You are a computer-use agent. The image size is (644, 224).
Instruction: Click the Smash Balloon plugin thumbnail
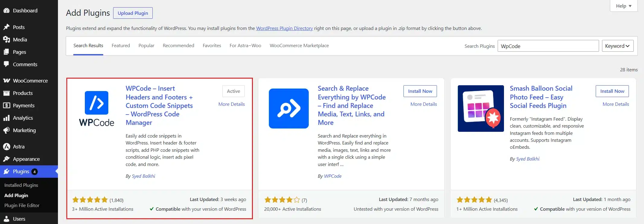coord(481,109)
